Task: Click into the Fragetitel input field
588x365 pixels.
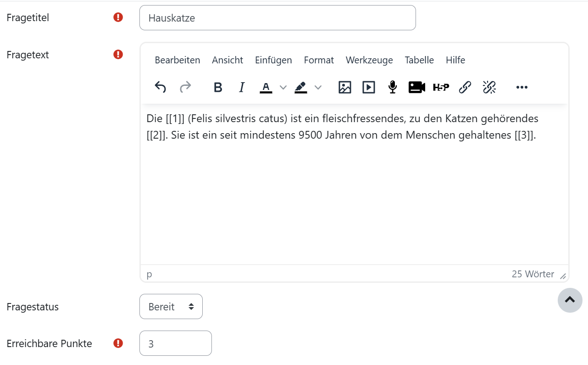Action: (277, 18)
